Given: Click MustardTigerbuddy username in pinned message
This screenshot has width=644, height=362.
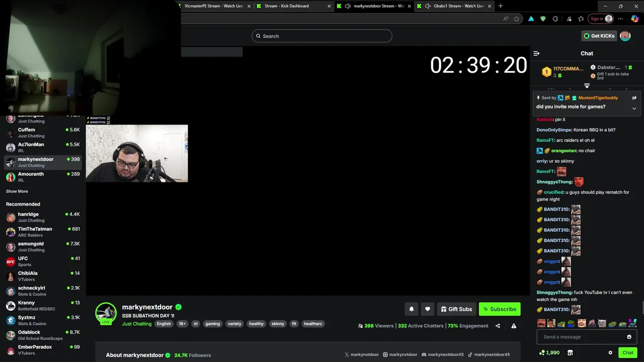Looking at the screenshot, I should click(x=599, y=98).
